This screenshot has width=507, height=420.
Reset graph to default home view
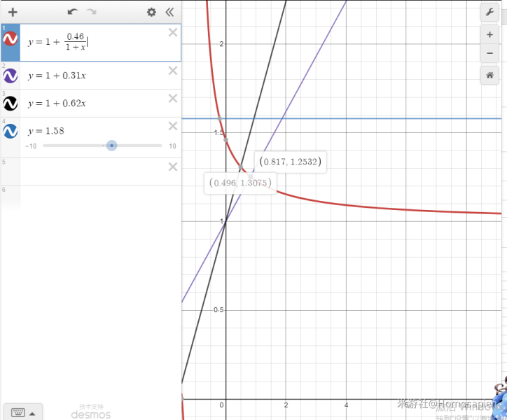(489, 76)
